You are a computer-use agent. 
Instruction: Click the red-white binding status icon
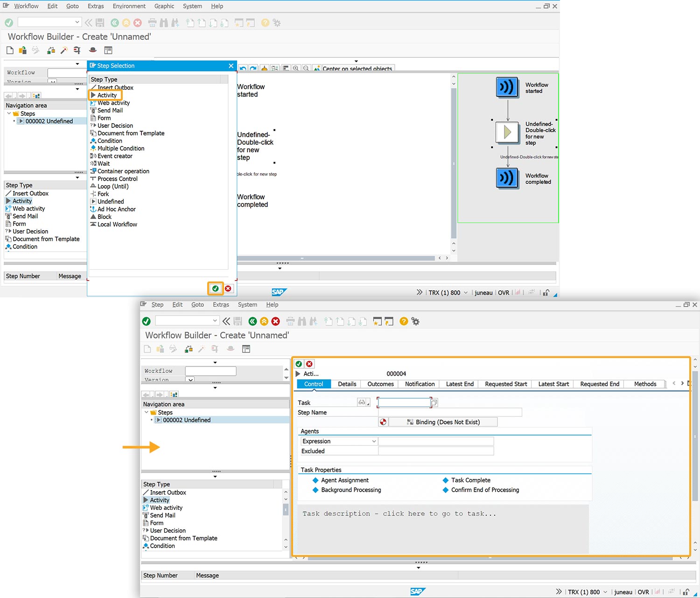pos(383,422)
